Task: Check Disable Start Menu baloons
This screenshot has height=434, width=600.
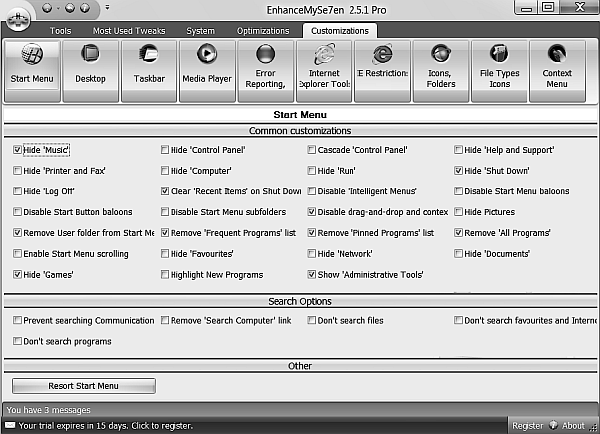Action: [458, 191]
